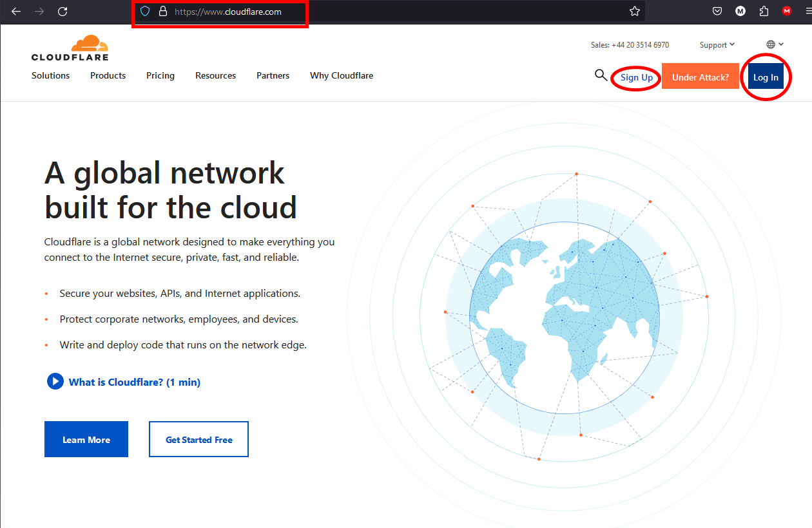Viewport: 812px width, 528px height.
Task: Click the headline 'A global network built for the cloud'
Action: (171, 189)
